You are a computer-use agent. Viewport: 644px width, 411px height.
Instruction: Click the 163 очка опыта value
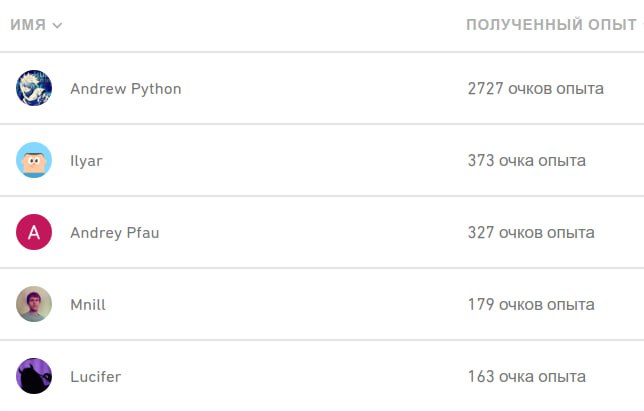click(526, 377)
